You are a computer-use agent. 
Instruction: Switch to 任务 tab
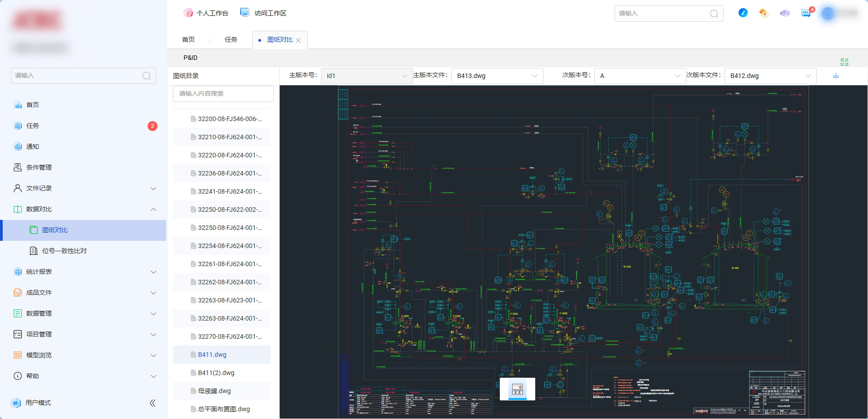coord(231,39)
